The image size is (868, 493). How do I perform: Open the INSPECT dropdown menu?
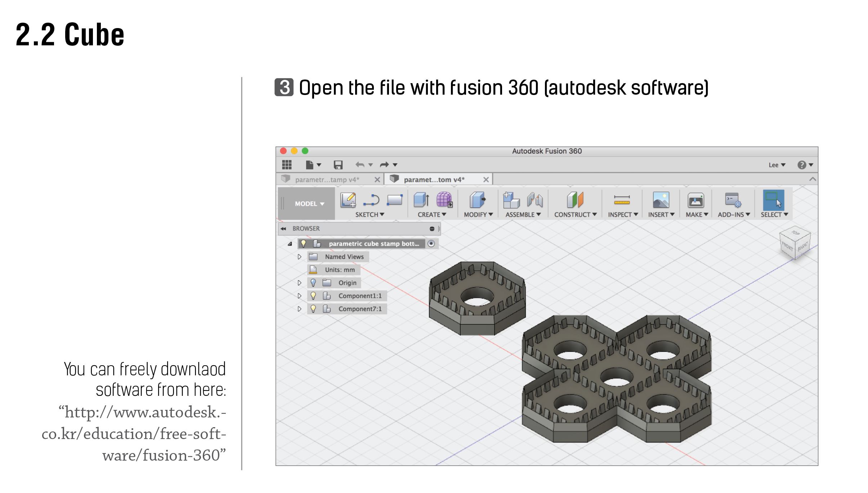point(623,214)
